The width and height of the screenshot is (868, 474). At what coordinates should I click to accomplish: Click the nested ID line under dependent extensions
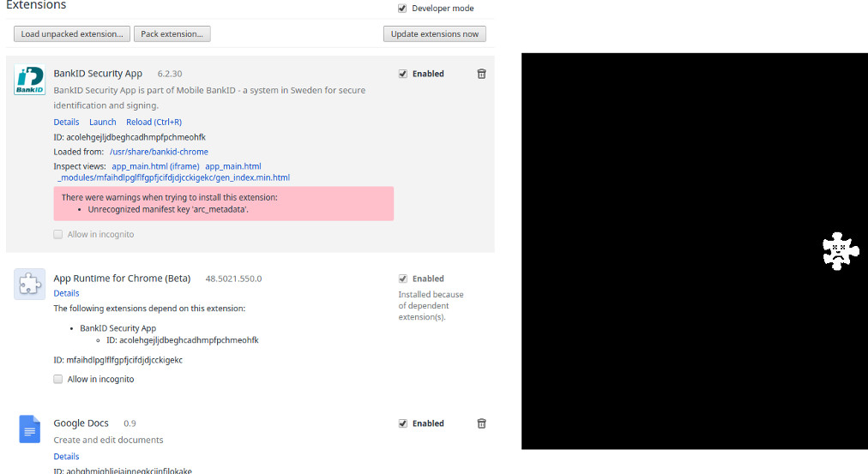pos(183,340)
